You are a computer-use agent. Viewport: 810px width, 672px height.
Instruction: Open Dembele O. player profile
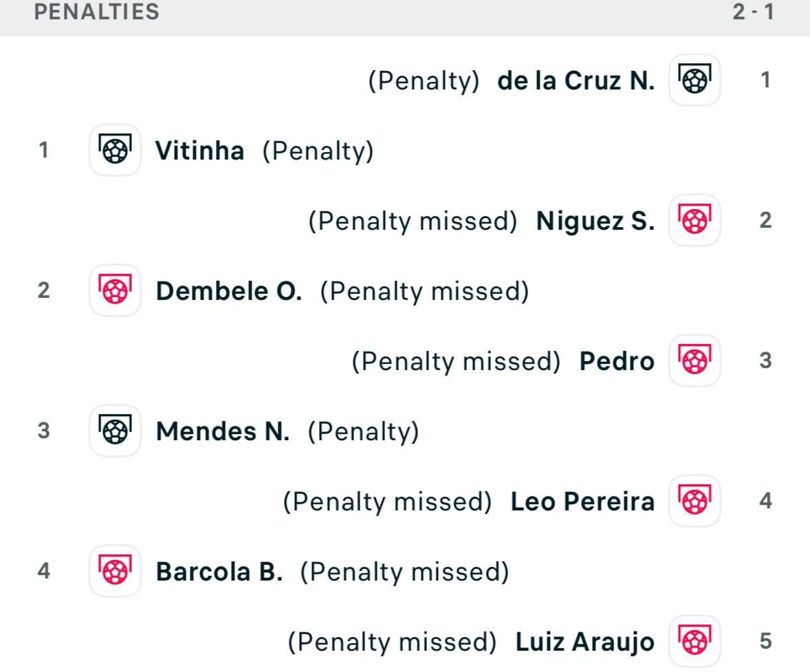coord(229,291)
